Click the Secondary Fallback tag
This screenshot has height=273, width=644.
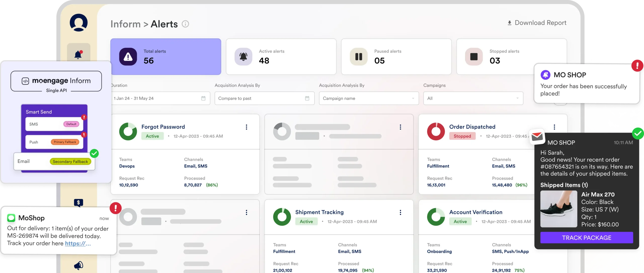coord(70,161)
